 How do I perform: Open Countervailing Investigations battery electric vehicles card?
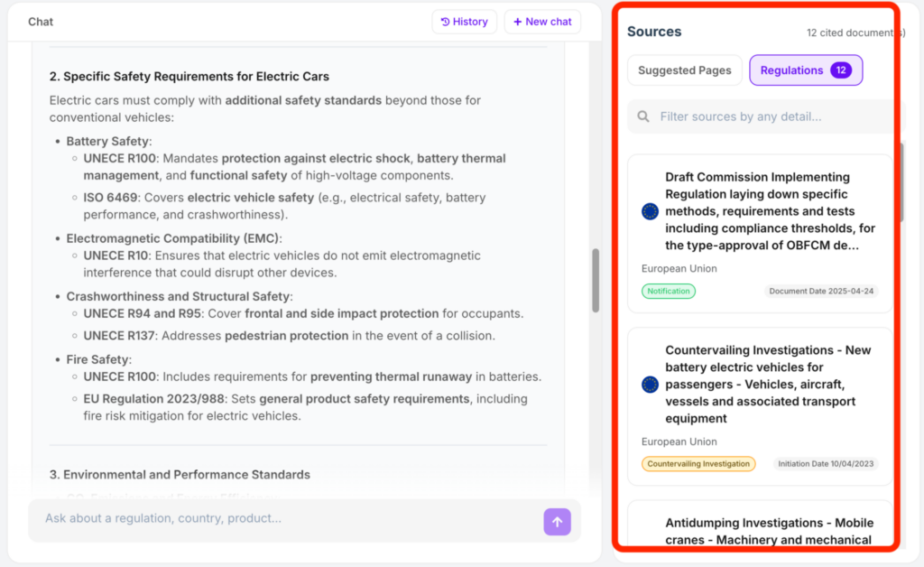[760, 406]
